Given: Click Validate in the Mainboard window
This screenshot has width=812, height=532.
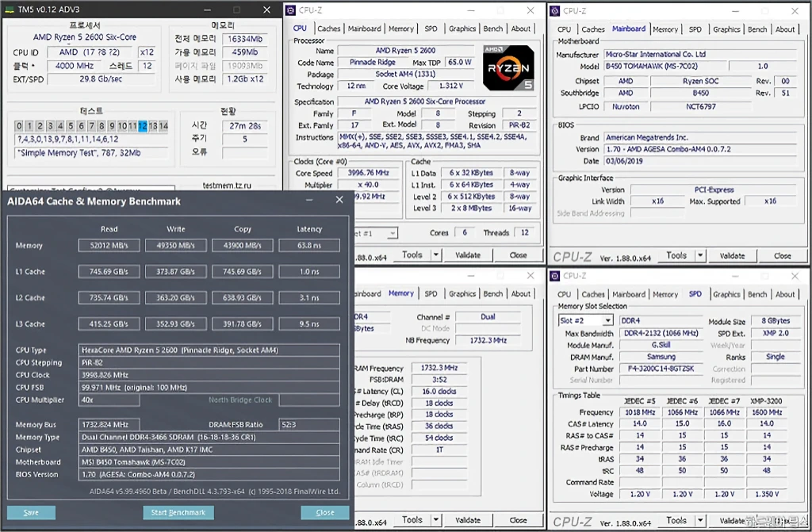Looking at the screenshot, I should (x=732, y=255).
